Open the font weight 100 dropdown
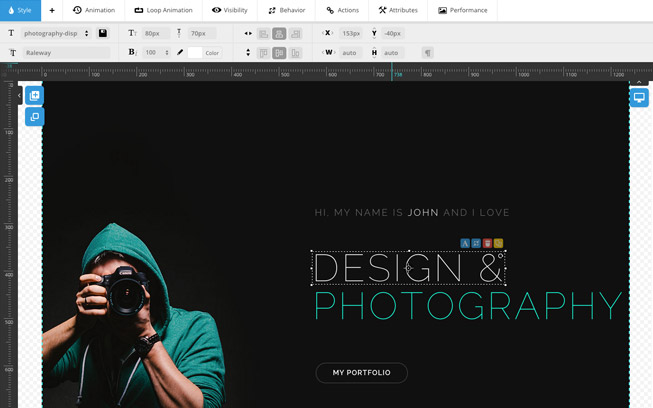Screen dimensions: 653x408 click(157, 52)
